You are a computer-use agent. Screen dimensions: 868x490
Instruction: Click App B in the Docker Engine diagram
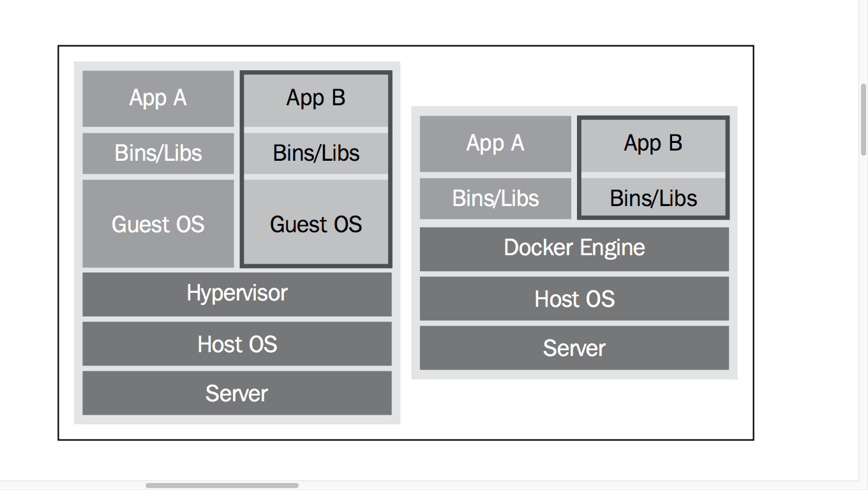click(x=653, y=144)
